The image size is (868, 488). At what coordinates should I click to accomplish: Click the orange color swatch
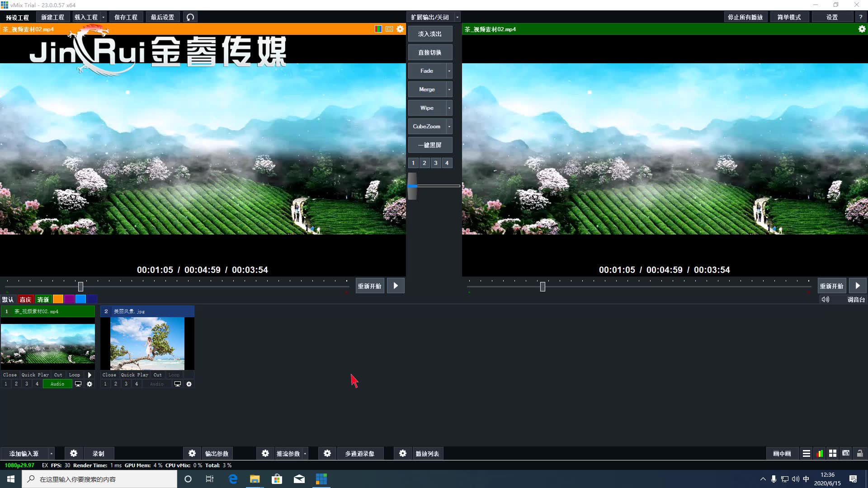(58, 299)
